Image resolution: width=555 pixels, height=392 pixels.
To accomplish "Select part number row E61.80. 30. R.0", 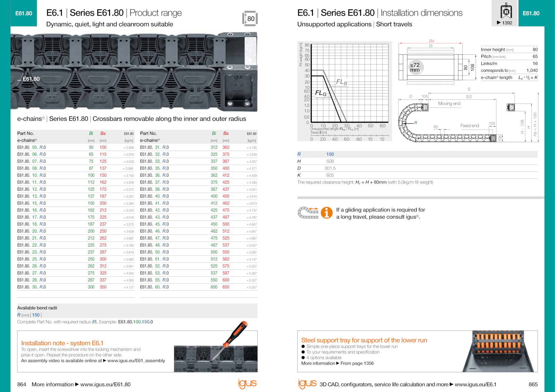I will 76,287.
